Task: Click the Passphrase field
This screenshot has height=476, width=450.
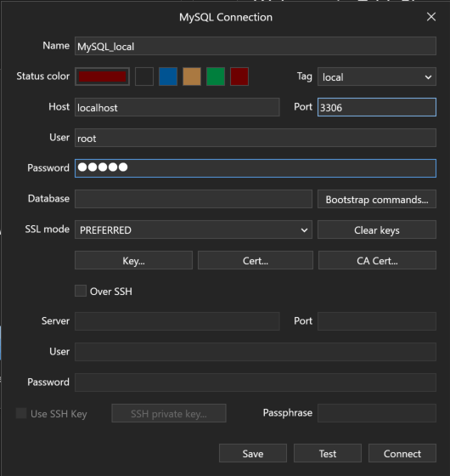Action: tap(377, 413)
